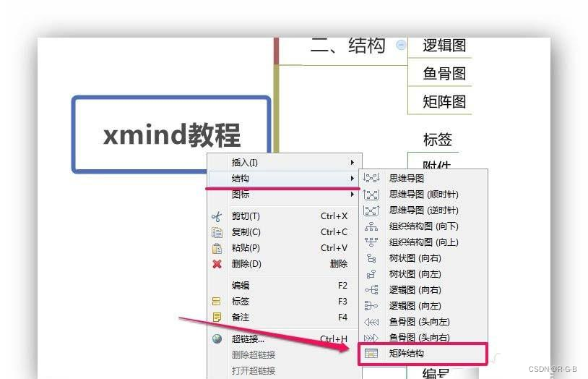The width and height of the screenshot is (588, 379).
Task: Click the F4 shortcut text
Action: pos(342,317)
